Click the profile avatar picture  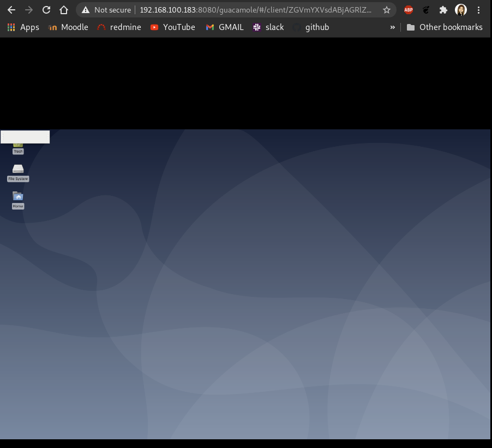coord(461,10)
